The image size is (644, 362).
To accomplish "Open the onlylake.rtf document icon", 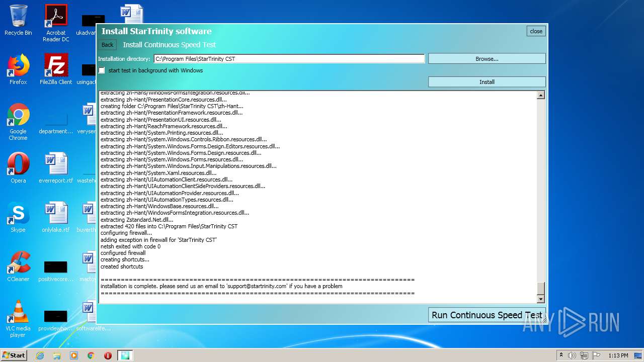I will tap(56, 217).
